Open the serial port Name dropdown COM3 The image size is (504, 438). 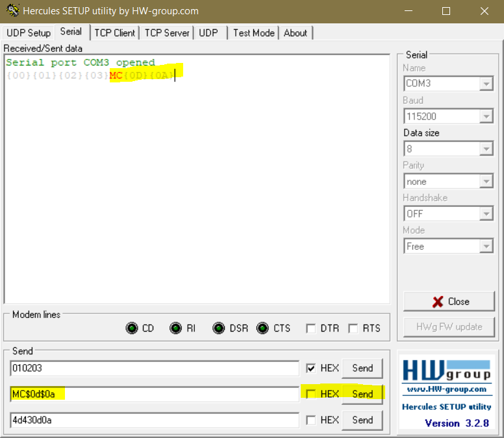[x=486, y=84]
